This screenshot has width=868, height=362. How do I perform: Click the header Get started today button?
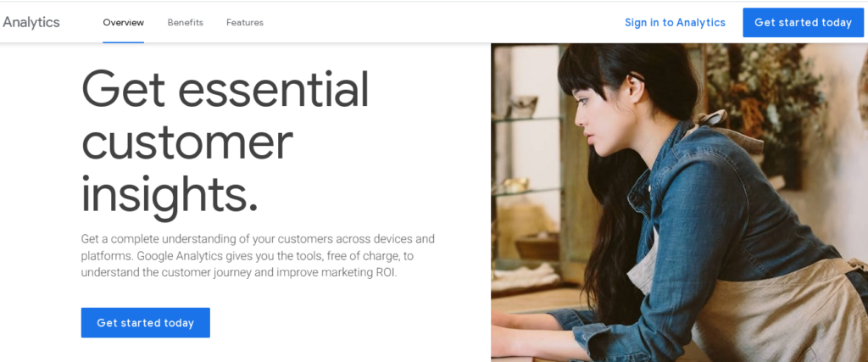pyautogui.click(x=804, y=23)
